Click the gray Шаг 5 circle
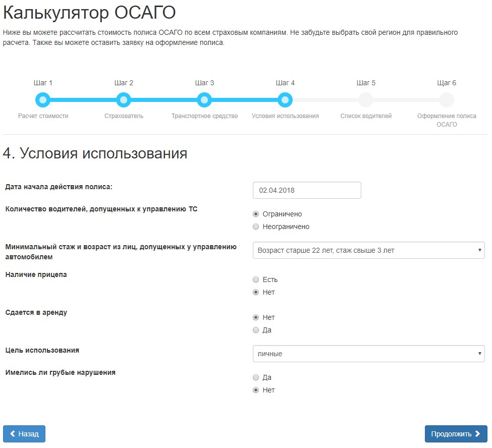 pyautogui.click(x=366, y=99)
